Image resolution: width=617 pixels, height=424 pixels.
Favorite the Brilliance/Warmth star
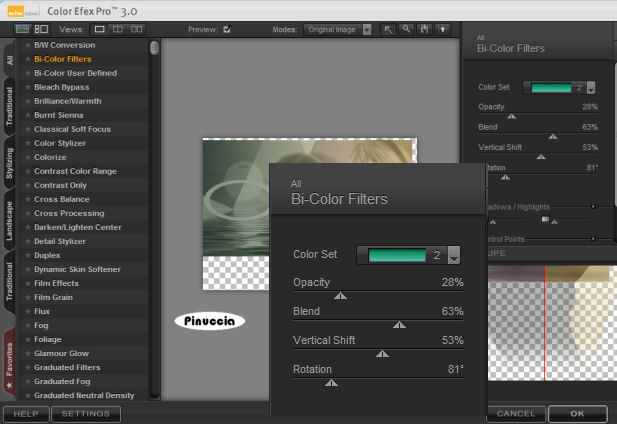(28, 101)
